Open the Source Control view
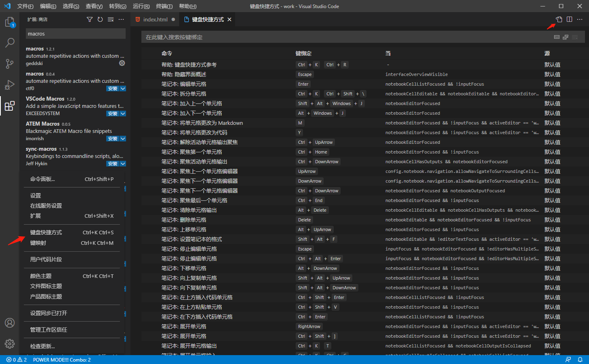589x364 pixels. tap(10, 63)
